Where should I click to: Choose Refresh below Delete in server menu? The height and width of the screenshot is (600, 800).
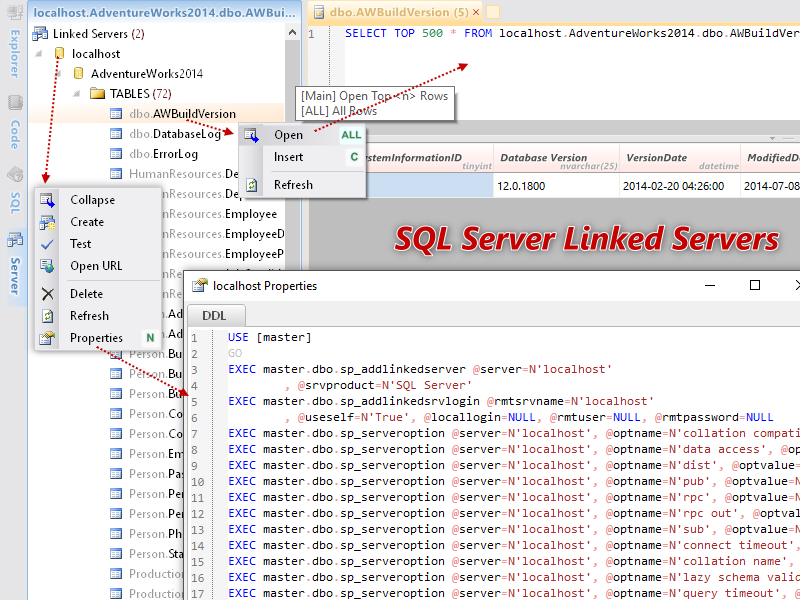click(98, 316)
